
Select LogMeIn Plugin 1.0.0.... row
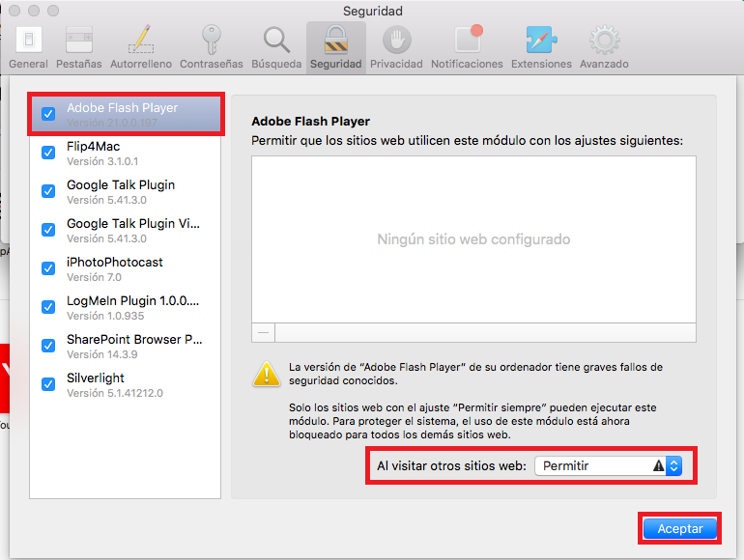tap(126, 308)
